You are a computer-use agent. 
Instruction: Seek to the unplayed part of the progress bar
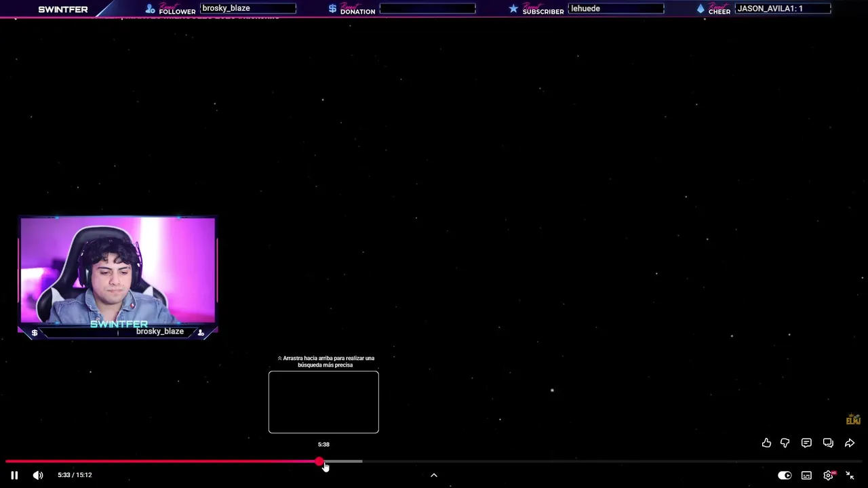(612, 462)
